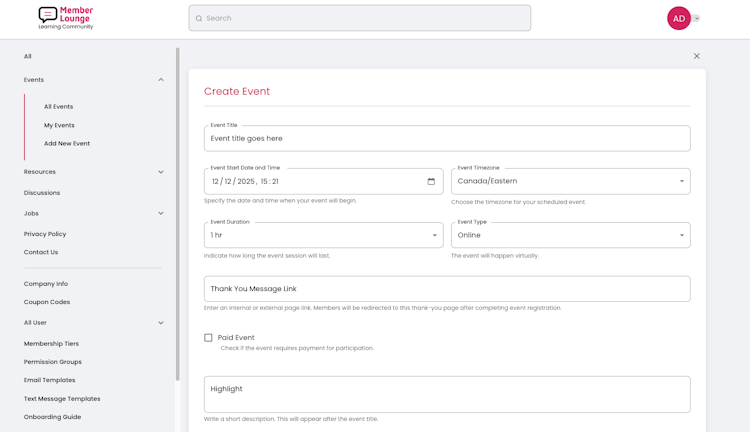Expand the All User sidebar section
The image size is (750, 432).
[x=161, y=323]
